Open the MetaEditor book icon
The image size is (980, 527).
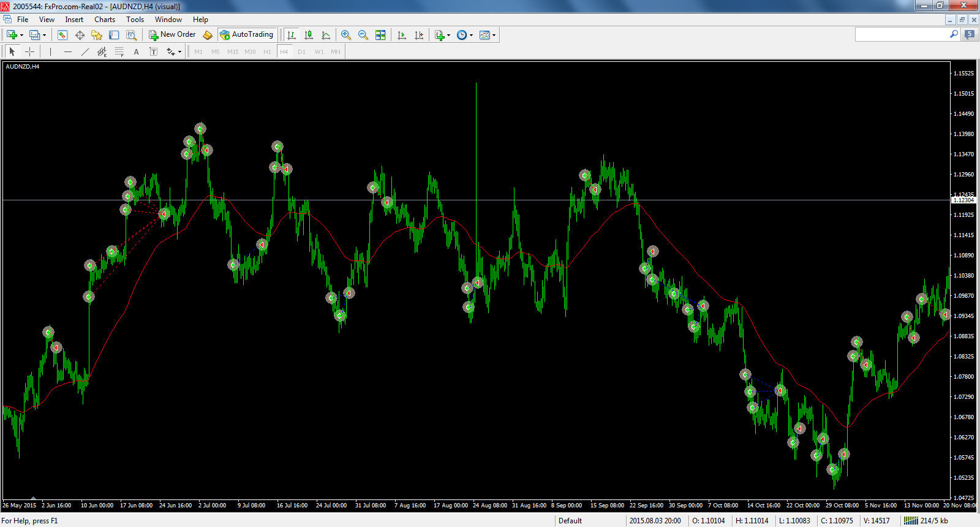208,35
